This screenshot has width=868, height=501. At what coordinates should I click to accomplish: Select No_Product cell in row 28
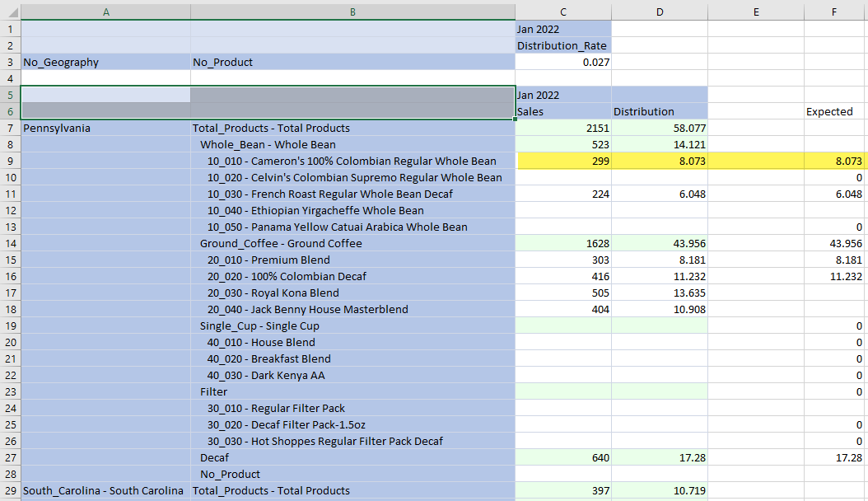(x=352, y=474)
